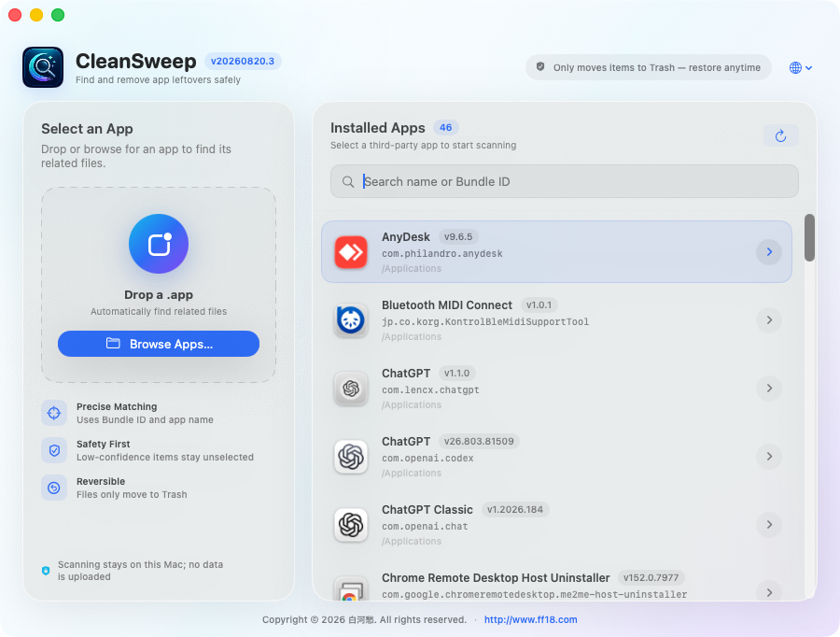Screen dimensions: 840x637
Task: Click the CleanSweep app logo icon
Action: click(43, 67)
